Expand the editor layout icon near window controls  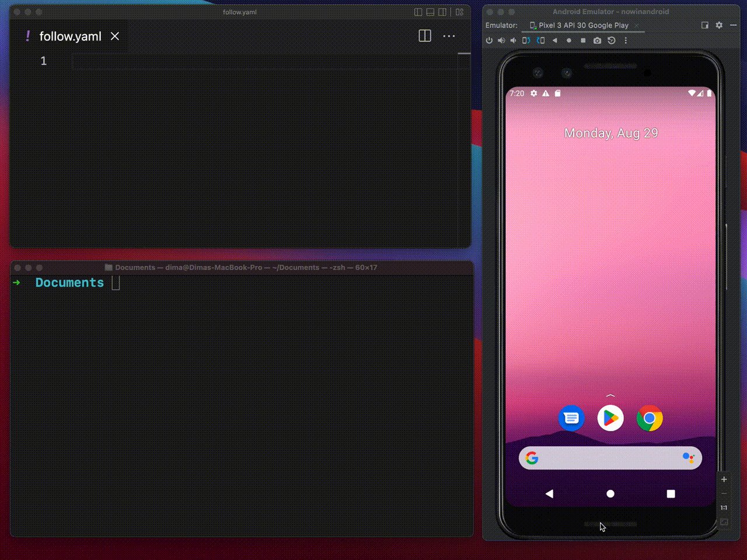pos(418,12)
